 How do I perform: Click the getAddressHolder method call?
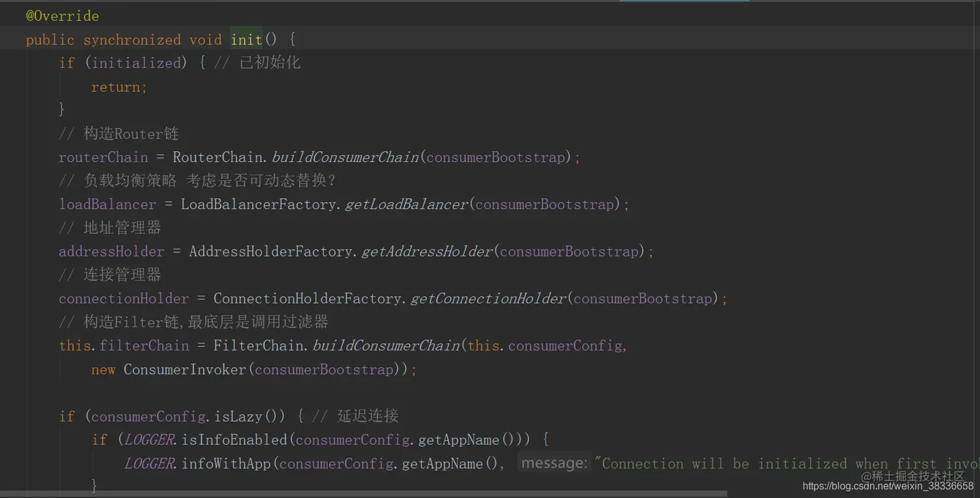click(x=427, y=251)
